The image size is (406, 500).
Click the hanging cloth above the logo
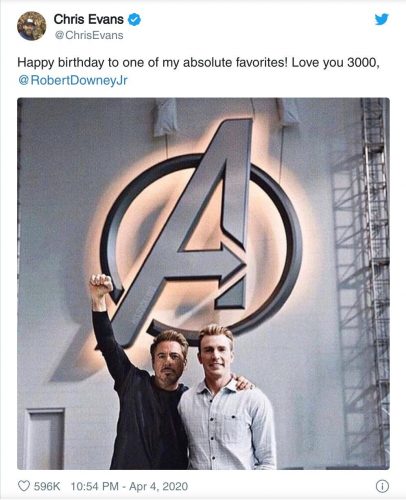tap(165, 117)
